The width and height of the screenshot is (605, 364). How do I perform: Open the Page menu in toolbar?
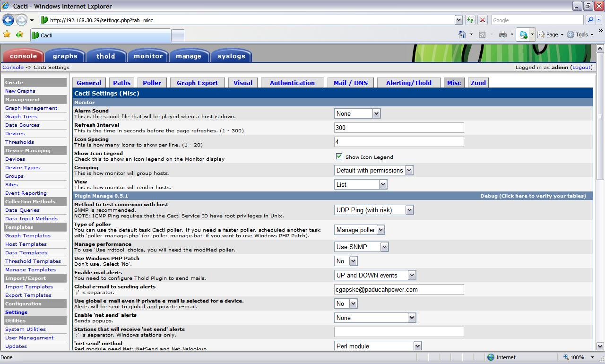[551, 35]
